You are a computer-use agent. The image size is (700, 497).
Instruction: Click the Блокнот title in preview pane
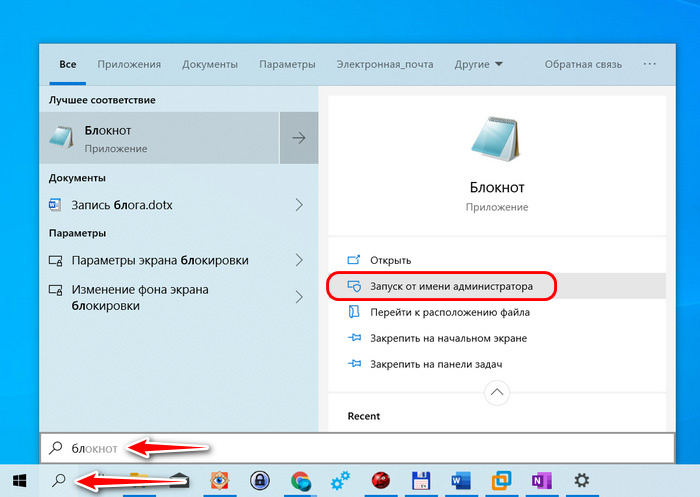[497, 187]
